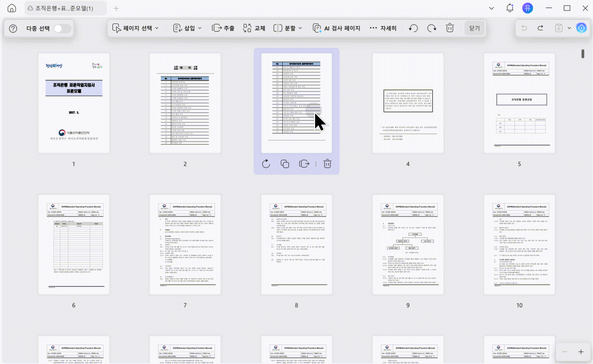The width and height of the screenshot is (593, 364).
Task: Click the 교체 replace button
Action: coord(254,28)
